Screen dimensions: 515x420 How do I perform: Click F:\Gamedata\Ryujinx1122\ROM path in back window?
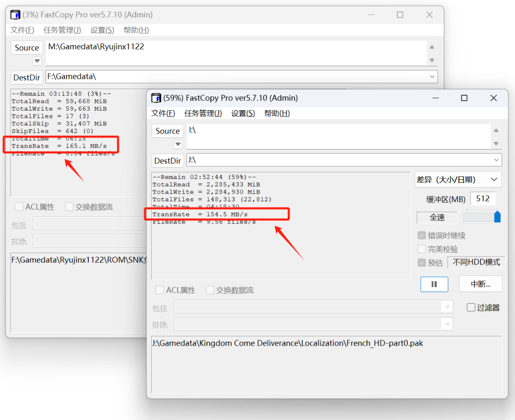pyautogui.click(x=79, y=260)
